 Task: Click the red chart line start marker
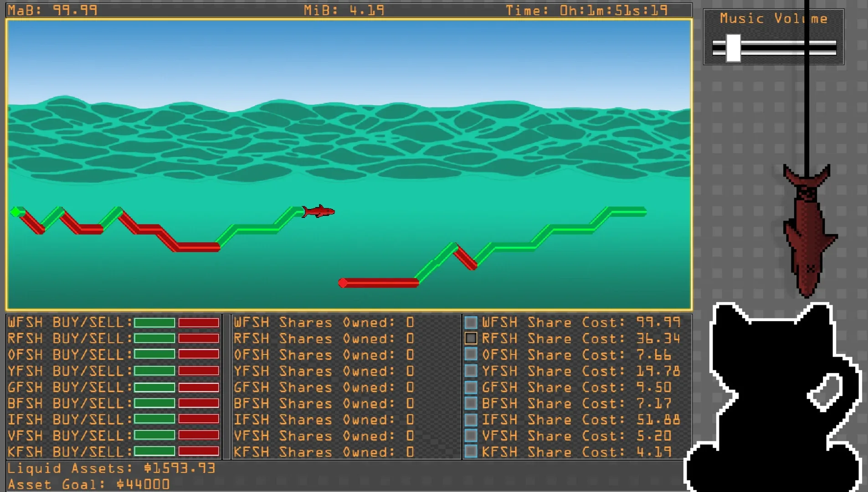[x=343, y=283]
